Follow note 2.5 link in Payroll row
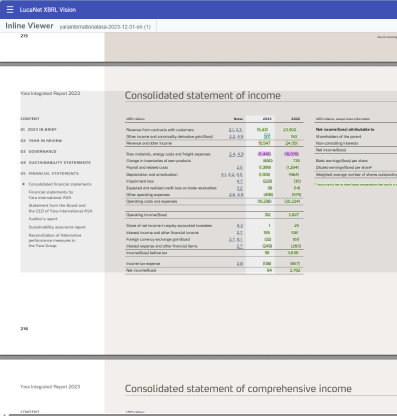Image resolution: width=397 pixels, height=416 pixels. click(240, 168)
